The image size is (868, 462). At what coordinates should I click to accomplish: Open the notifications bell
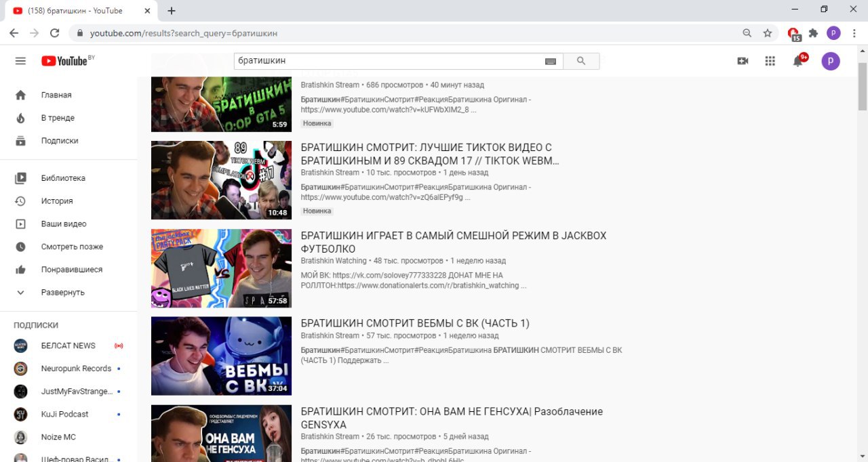[x=799, y=61]
